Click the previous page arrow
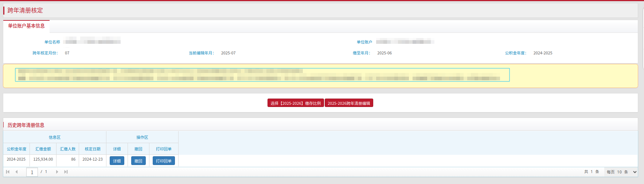Screen dimensions: 644x184 click(16, 172)
